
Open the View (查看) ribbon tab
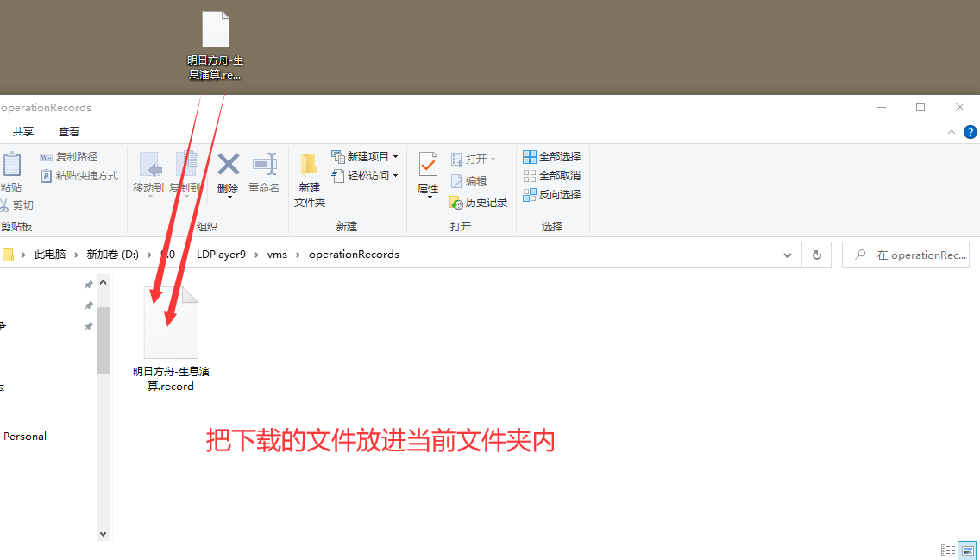pyautogui.click(x=69, y=132)
